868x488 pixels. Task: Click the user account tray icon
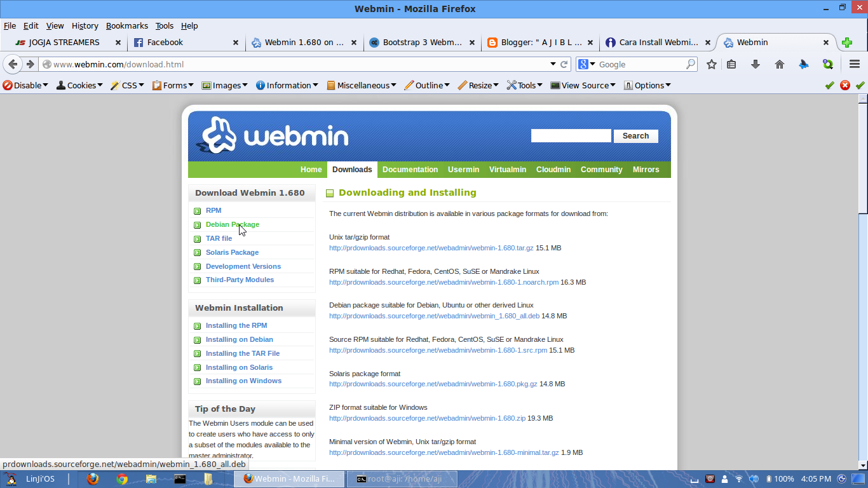tap(724, 479)
